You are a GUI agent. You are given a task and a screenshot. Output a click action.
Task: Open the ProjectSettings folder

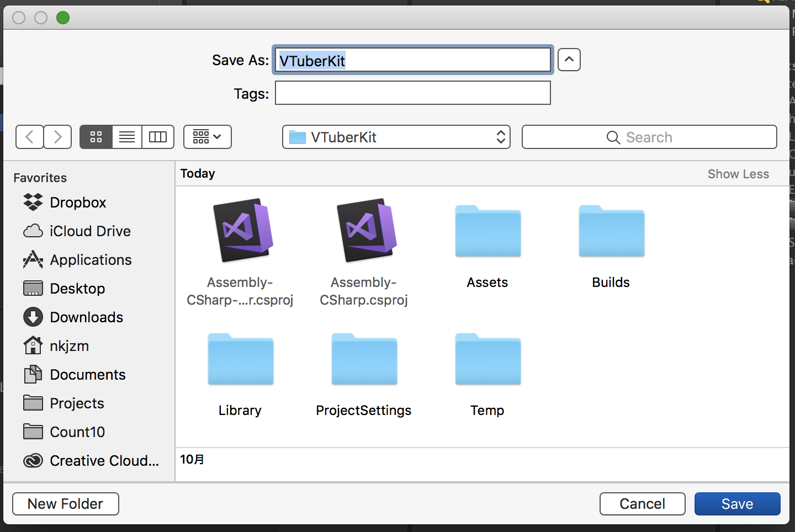click(x=364, y=359)
